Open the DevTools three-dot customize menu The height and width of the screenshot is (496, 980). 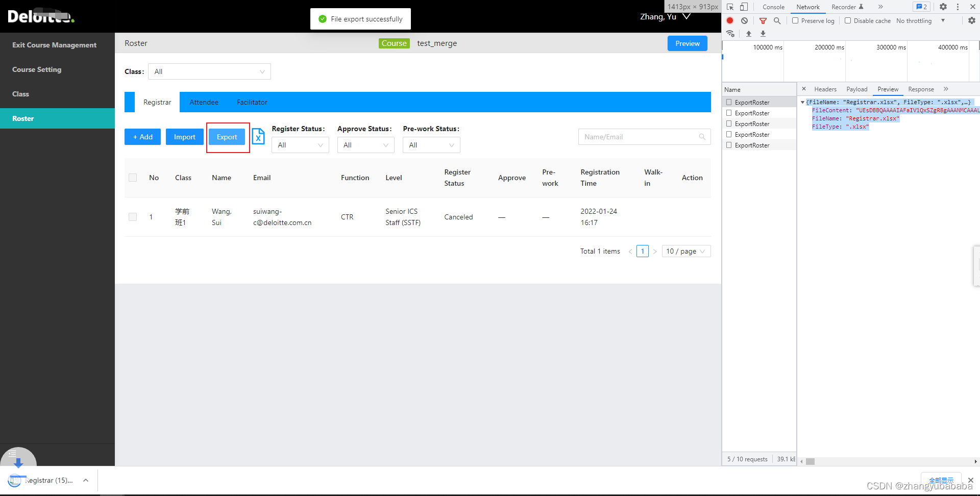[x=958, y=7]
